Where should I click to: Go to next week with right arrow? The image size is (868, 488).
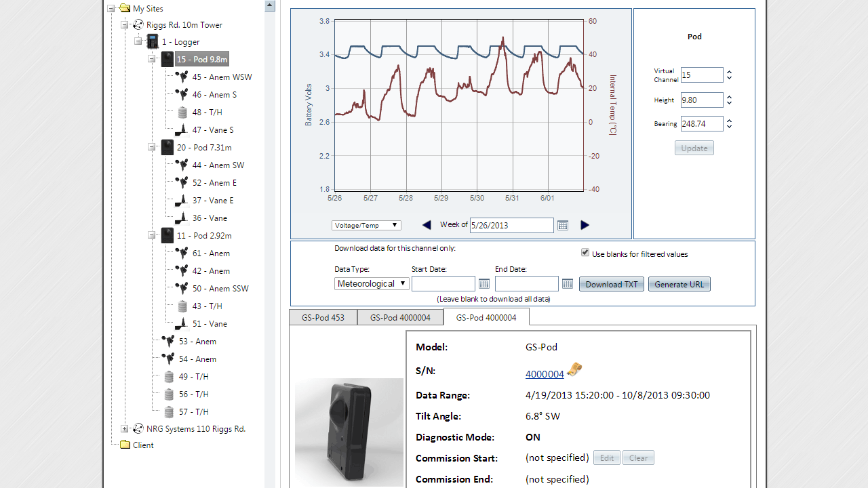coord(585,225)
